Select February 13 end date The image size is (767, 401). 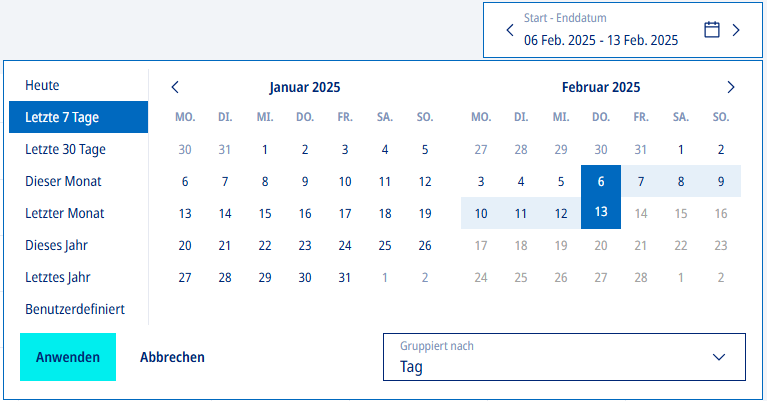click(x=601, y=213)
